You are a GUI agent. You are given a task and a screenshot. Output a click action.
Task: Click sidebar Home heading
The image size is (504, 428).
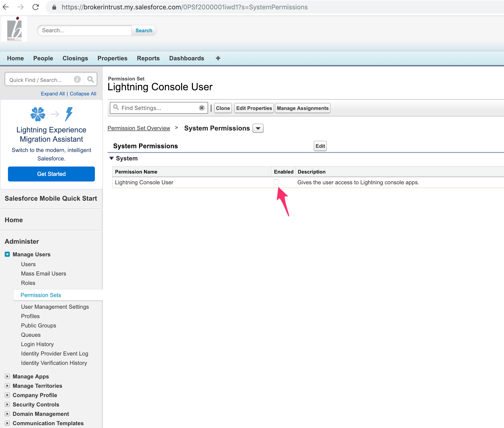14,220
